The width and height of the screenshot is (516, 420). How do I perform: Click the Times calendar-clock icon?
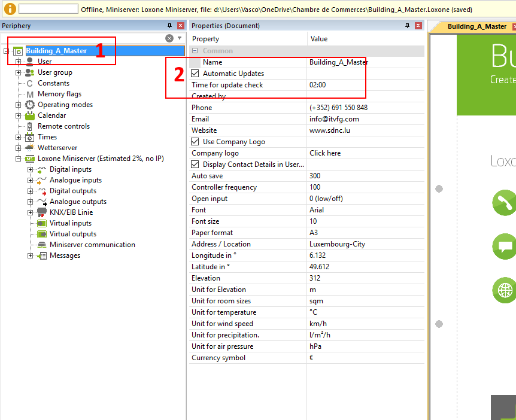point(29,137)
